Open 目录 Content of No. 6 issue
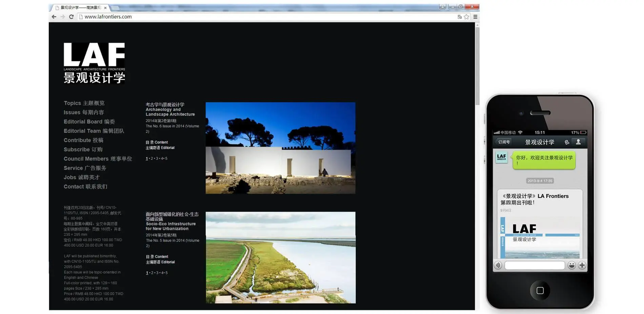 pos(157,142)
